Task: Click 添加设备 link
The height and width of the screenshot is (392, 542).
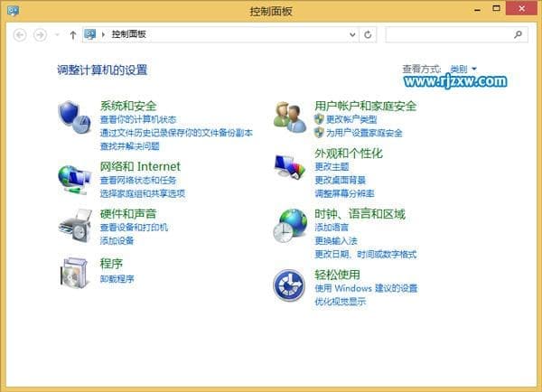Action: pyautogui.click(x=117, y=240)
